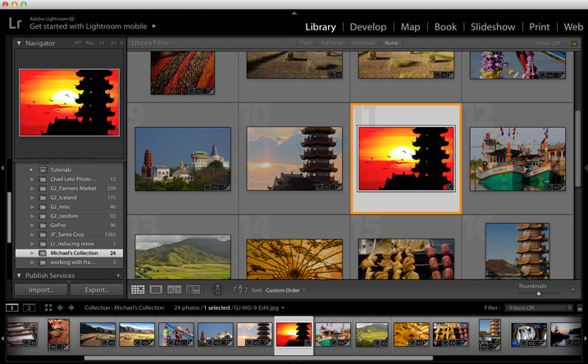Collapse the left panel edge arrow
This screenshot has height=364, width=588.
coord(2,168)
